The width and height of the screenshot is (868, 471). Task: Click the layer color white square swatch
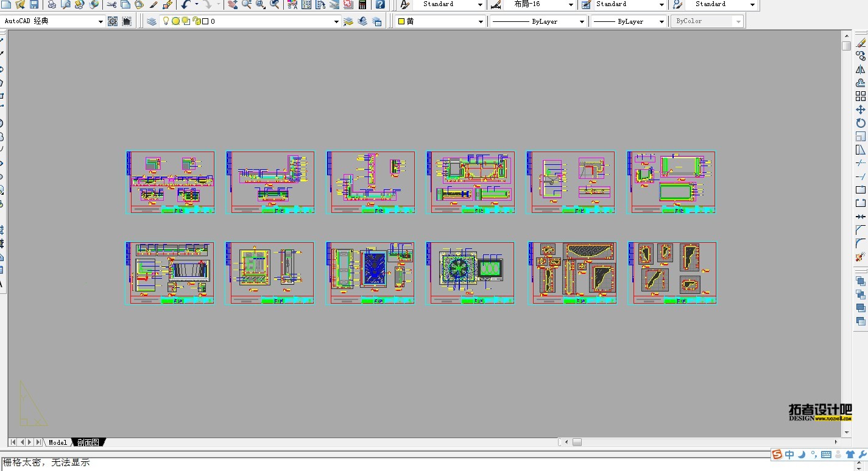coord(205,21)
